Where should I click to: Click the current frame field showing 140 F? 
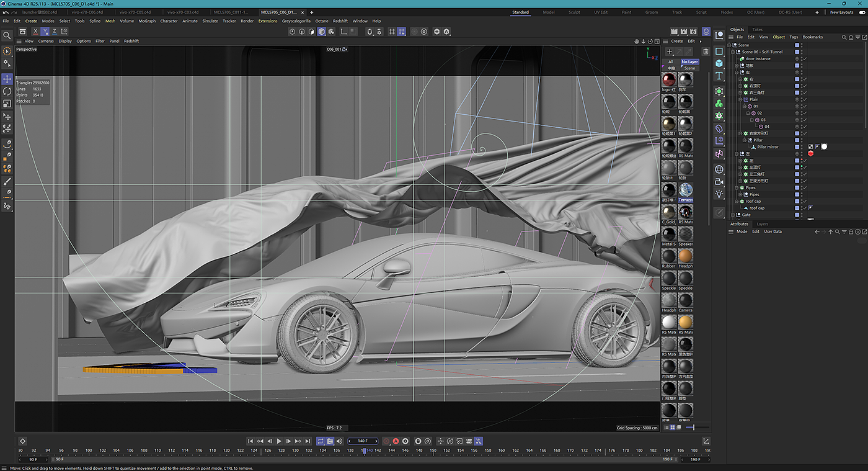point(363,441)
